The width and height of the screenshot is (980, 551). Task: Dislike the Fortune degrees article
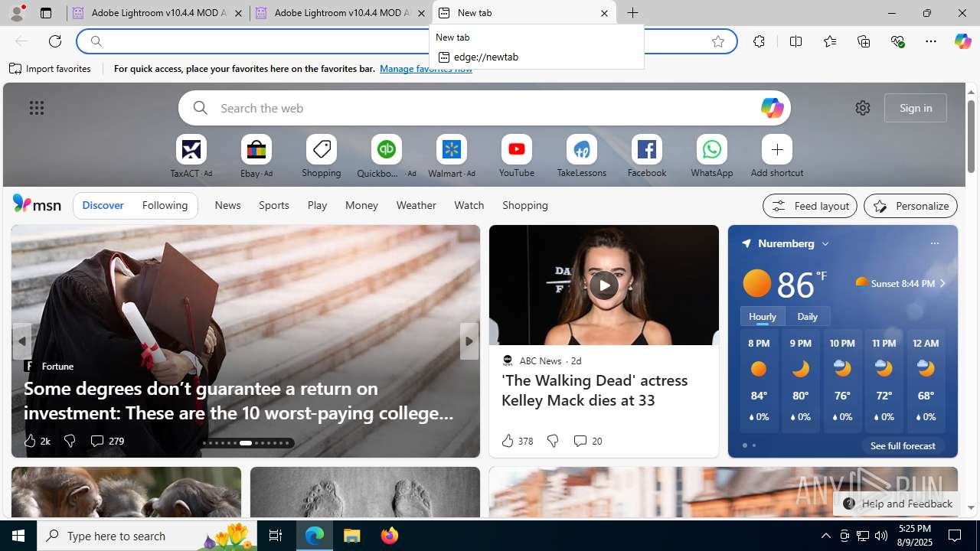[x=70, y=441]
